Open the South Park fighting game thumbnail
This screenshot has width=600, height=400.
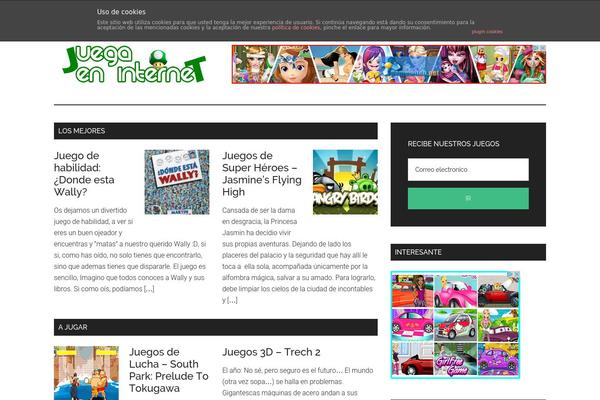tap(86, 373)
